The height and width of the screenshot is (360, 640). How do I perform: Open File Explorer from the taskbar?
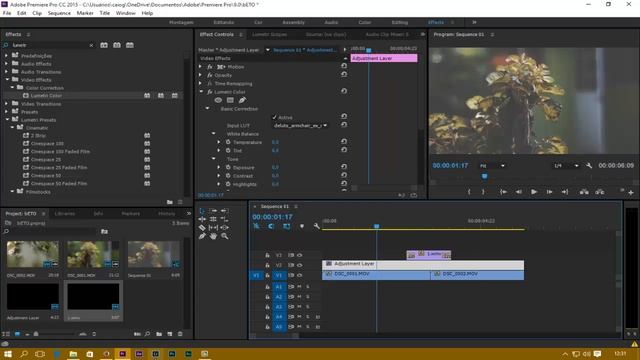point(73,354)
